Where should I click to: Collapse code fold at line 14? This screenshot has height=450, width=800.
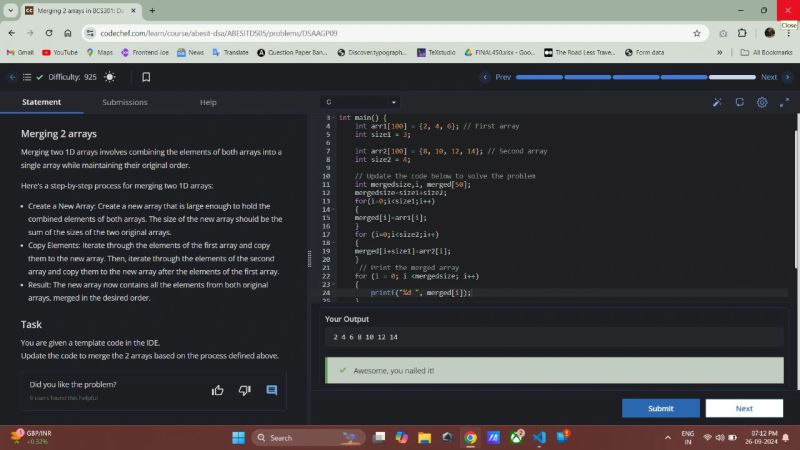tap(334, 210)
